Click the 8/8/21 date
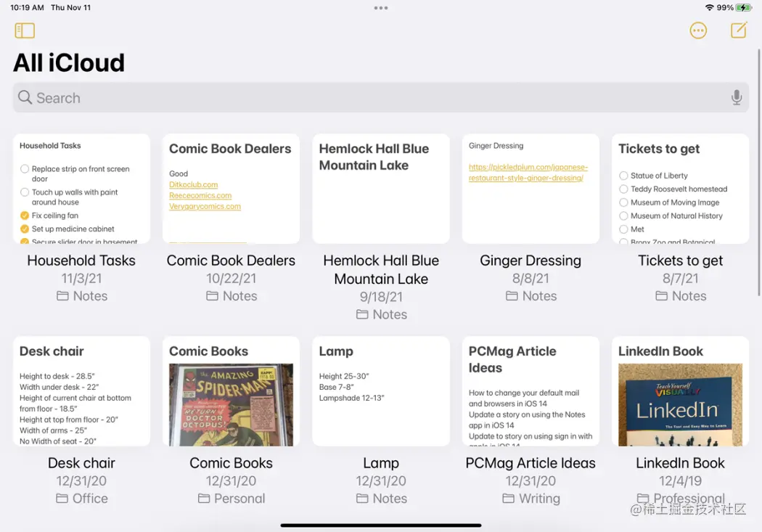Screen dimensions: 762x532 tap(530, 279)
